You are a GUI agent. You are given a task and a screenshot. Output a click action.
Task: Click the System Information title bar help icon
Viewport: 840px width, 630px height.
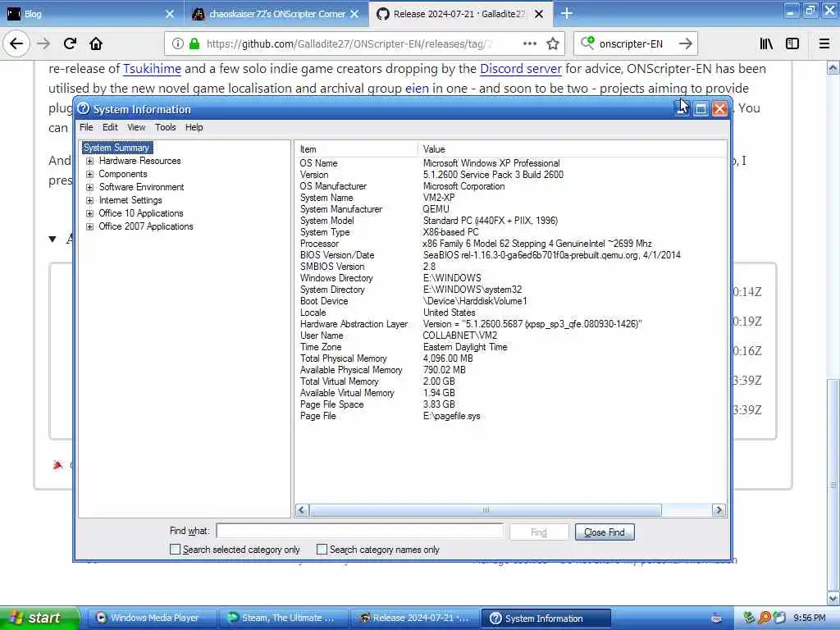pos(83,109)
